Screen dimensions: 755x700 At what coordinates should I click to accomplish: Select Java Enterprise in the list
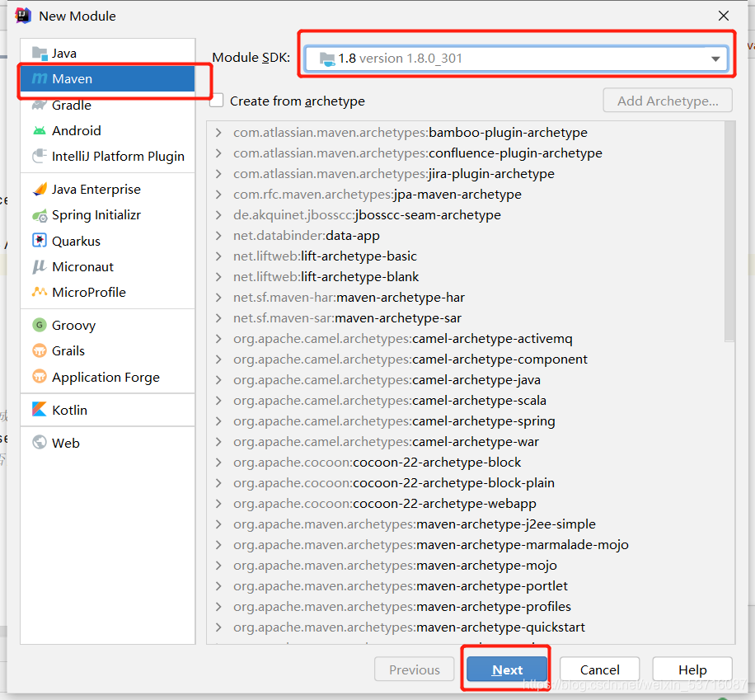[107, 190]
